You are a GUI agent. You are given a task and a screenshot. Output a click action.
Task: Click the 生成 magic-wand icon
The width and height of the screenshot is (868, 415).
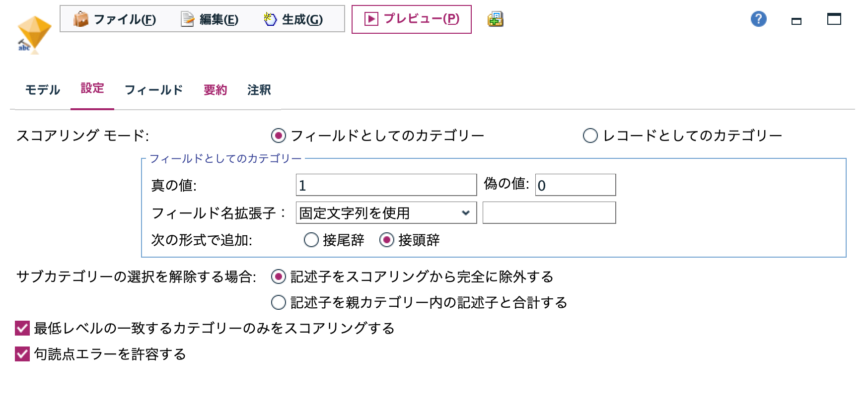[269, 19]
